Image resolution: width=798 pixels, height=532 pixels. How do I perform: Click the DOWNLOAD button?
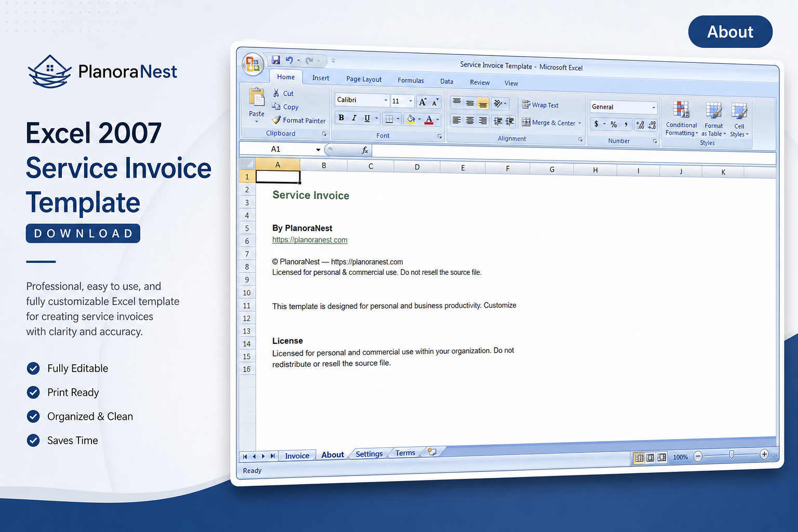click(83, 233)
